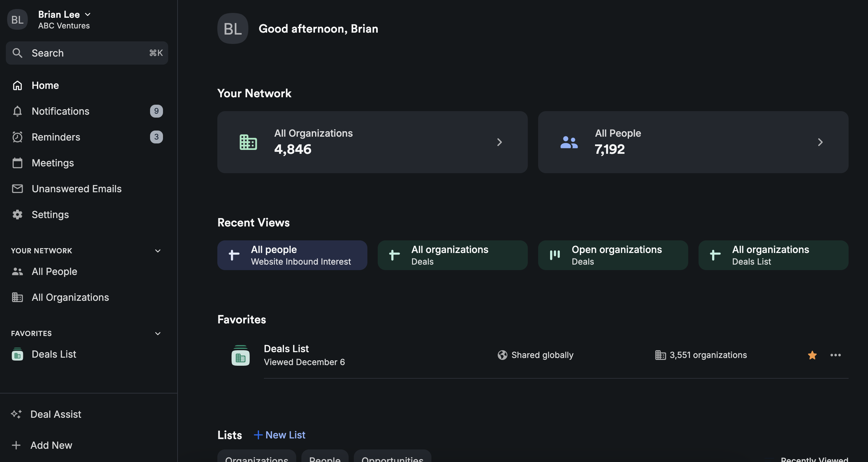
Task: Click the Home icon in sidebar
Action: pos(17,86)
